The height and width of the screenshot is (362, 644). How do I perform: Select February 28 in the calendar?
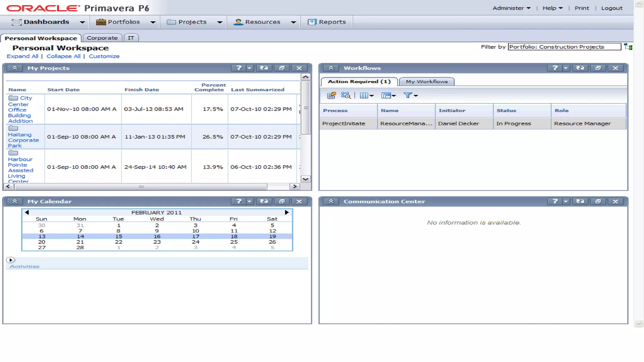coord(80,248)
